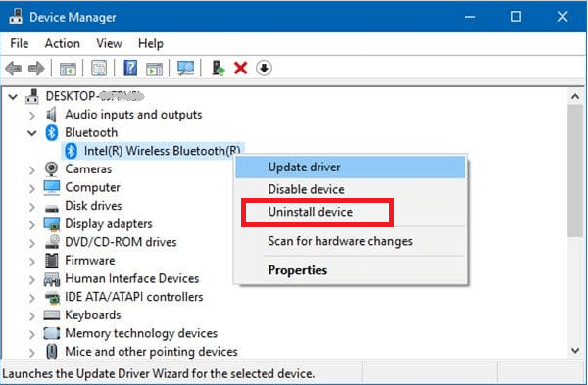Image resolution: width=588 pixels, height=385 pixels.
Task: Collapse the Bluetooth category
Action: click(32, 133)
